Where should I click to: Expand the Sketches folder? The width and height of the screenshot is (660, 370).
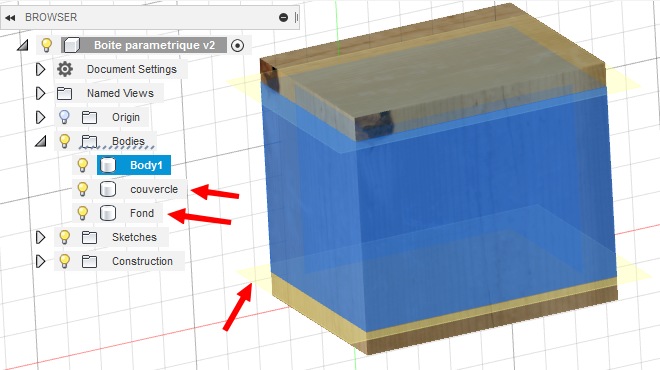click(40, 237)
